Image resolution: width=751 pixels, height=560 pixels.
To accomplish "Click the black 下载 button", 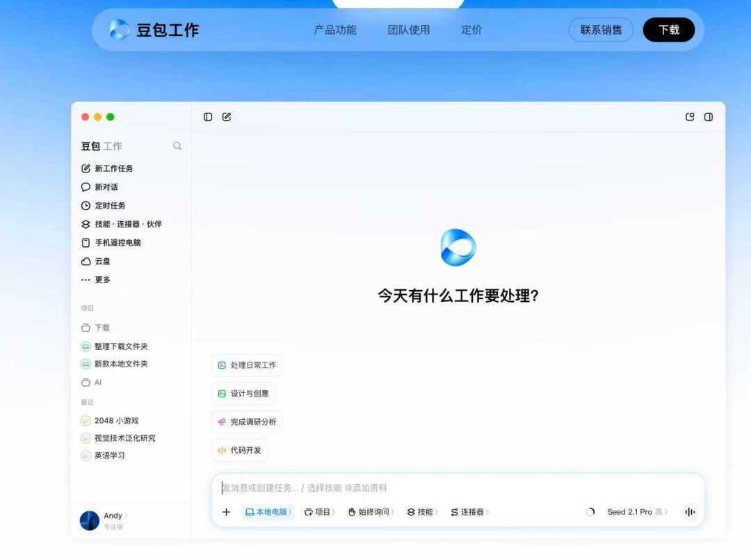I will (669, 30).
